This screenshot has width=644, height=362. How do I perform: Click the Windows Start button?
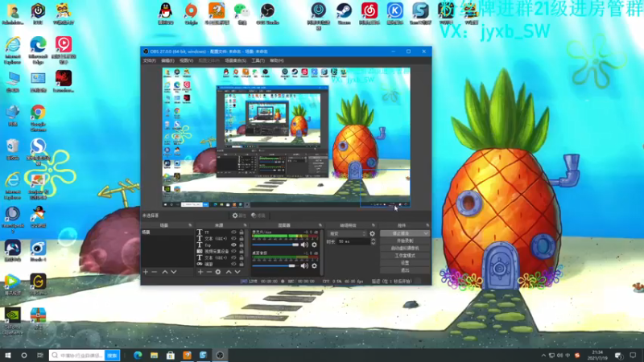click(8, 355)
